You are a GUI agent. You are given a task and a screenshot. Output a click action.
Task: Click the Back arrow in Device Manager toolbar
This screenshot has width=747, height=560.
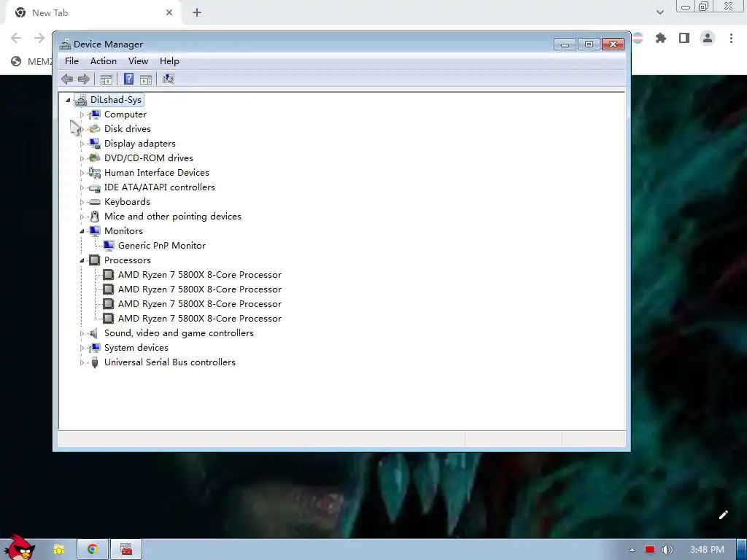coord(67,79)
